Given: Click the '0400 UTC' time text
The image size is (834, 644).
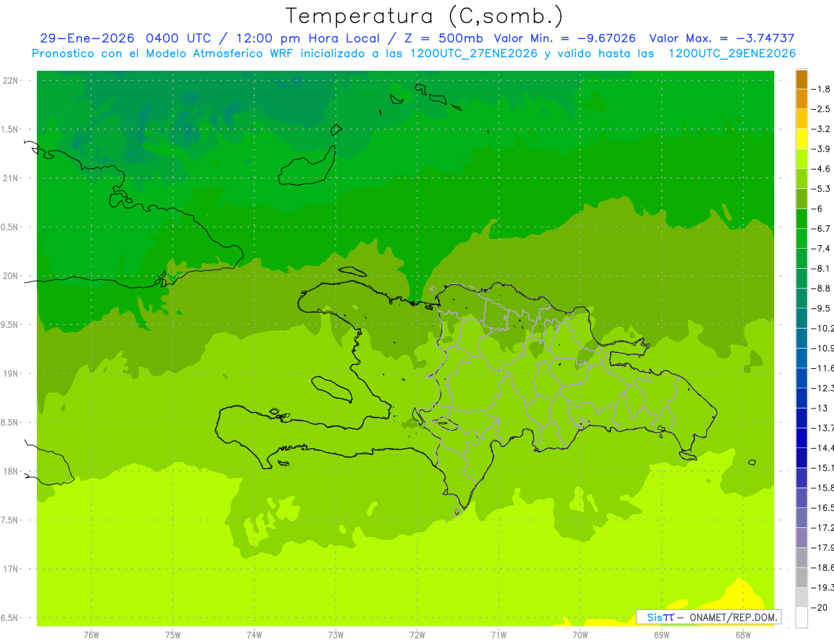Looking at the screenshot, I should tap(178, 38).
